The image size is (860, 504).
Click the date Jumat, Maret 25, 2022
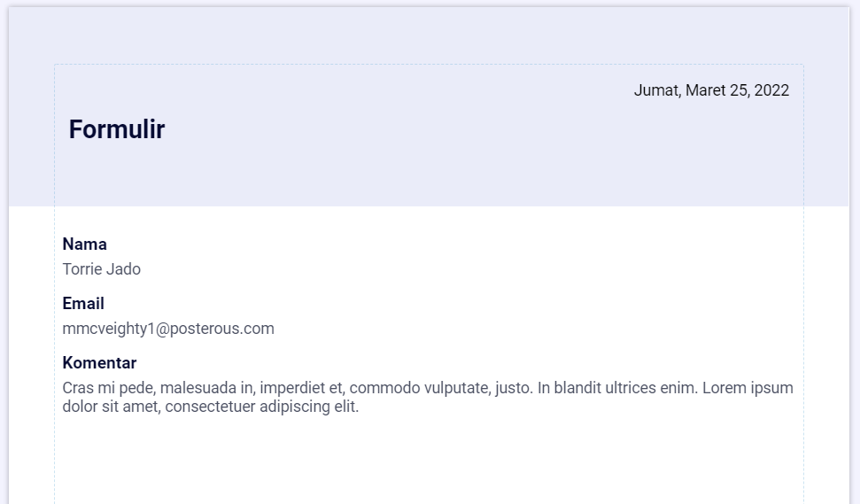(x=711, y=90)
